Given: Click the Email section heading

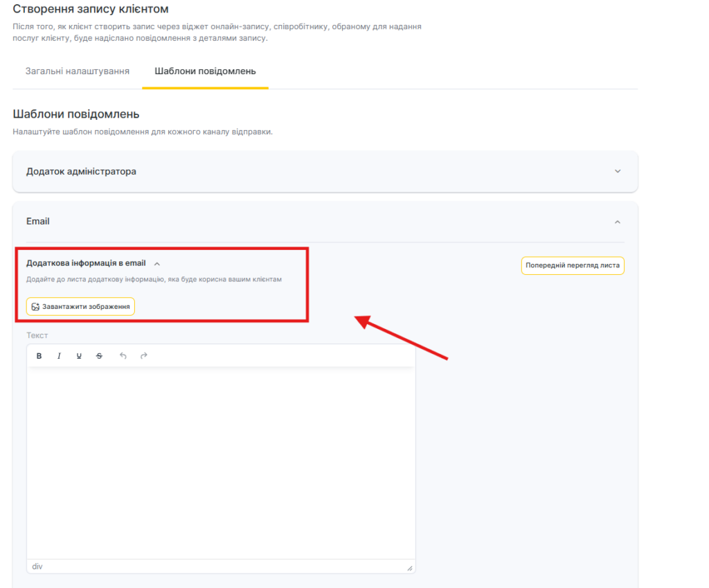Looking at the screenshot, I should pyautogui.click(x=38, y=222).
